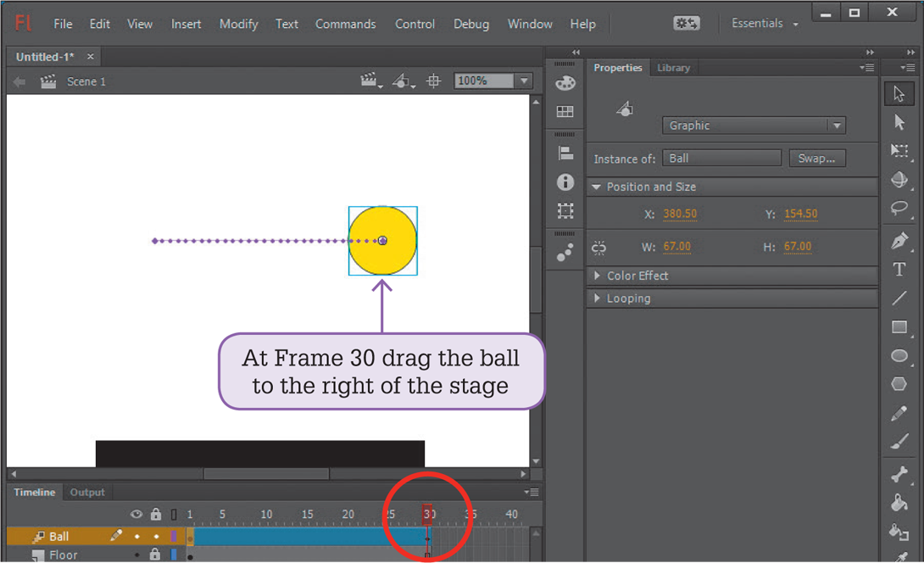Toggle the show all layers as outlines header

174,515
